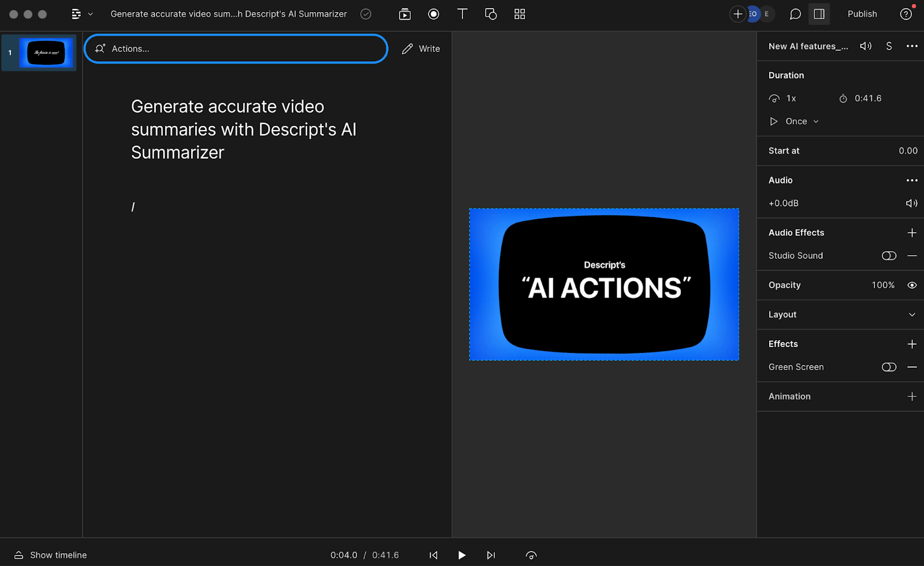Viewport: 924px width, 566px height.
Task: Add a visual effect with plus icon
Action: 912,344
